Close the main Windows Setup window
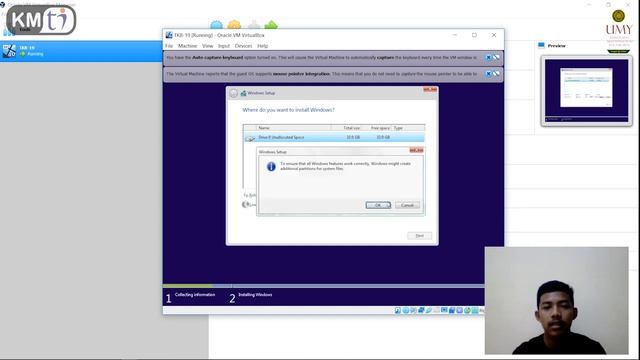The image size is (640, 360). point(430,89)
